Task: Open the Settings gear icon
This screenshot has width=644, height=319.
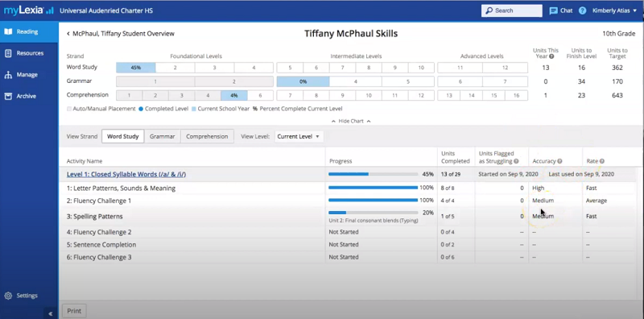Action: pos(8,296)
